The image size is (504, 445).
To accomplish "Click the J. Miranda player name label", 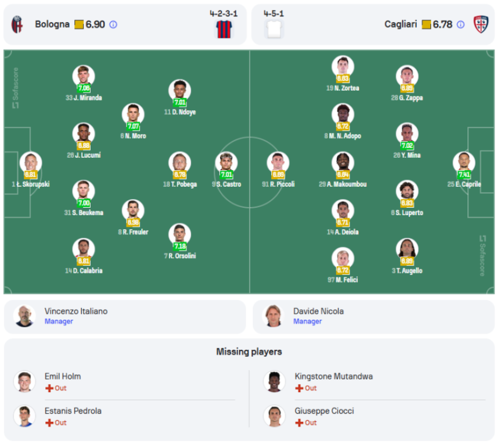I will 84,97.
